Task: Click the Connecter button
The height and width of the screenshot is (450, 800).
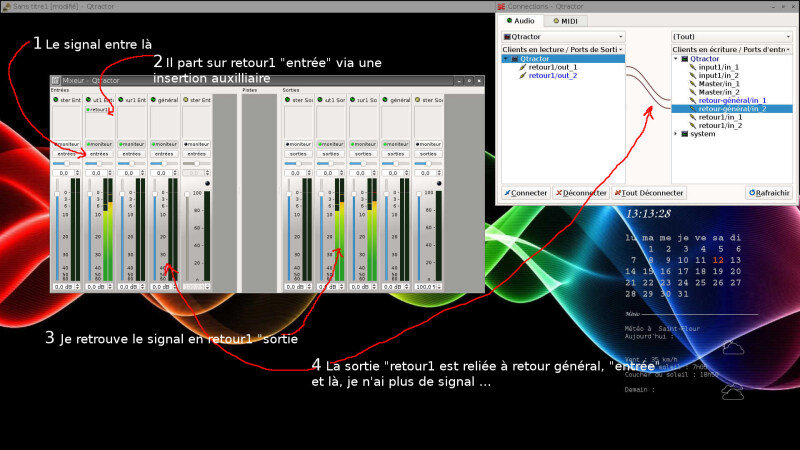Action: (x=526, y=193)
